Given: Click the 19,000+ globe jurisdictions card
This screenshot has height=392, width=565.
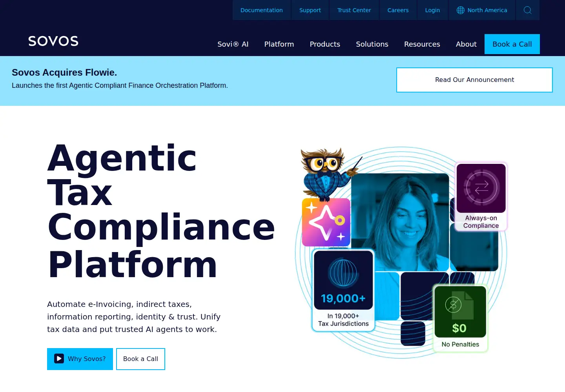Looking at the screenshot, I should (x=343, y=290).
